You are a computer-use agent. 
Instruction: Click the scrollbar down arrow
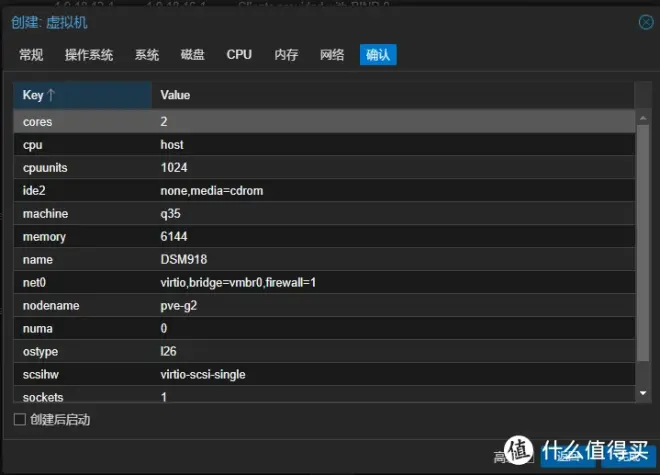(643, 393)
